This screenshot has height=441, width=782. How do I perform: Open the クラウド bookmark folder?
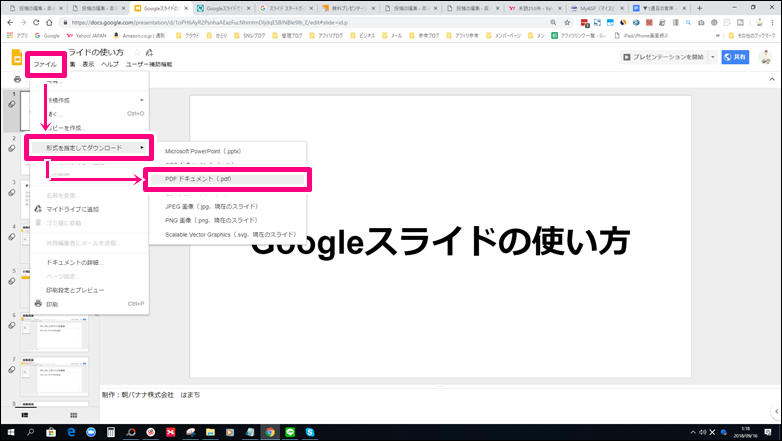[188, 35]
